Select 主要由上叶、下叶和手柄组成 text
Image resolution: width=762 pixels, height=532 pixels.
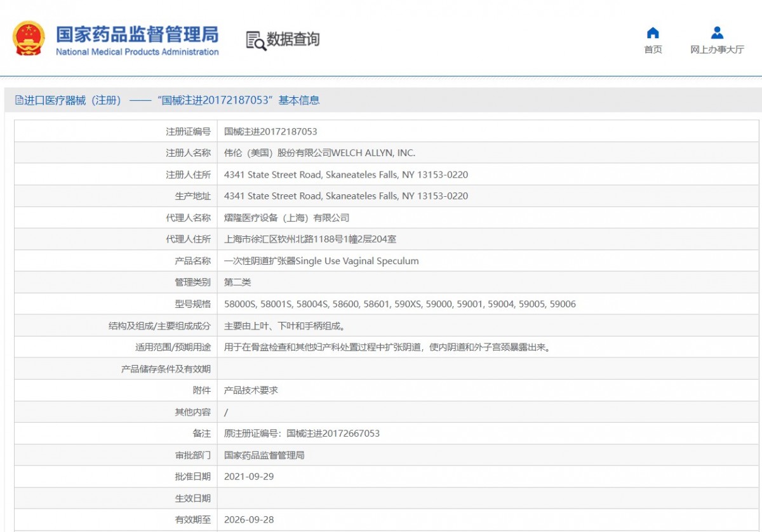coord(284,326)
